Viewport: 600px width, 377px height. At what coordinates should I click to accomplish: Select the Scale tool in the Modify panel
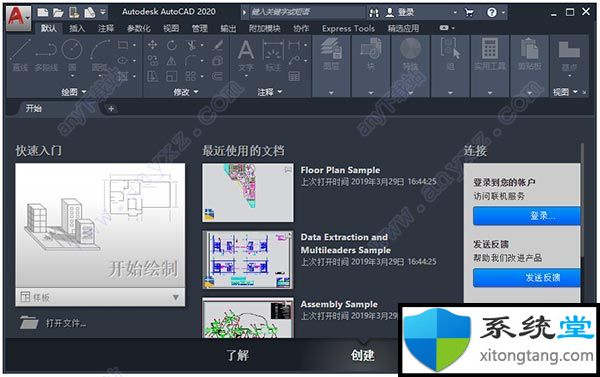171,76
